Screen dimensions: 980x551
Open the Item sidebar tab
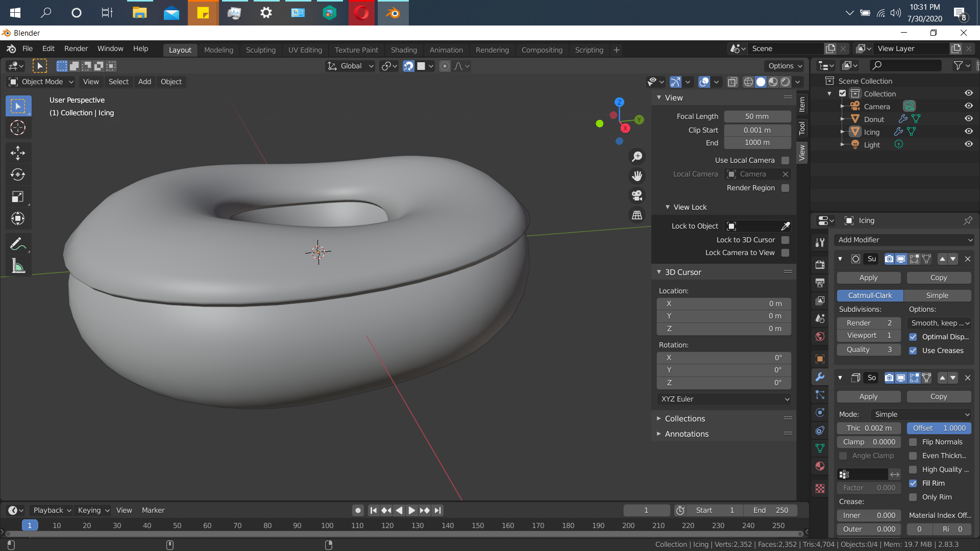802,104
